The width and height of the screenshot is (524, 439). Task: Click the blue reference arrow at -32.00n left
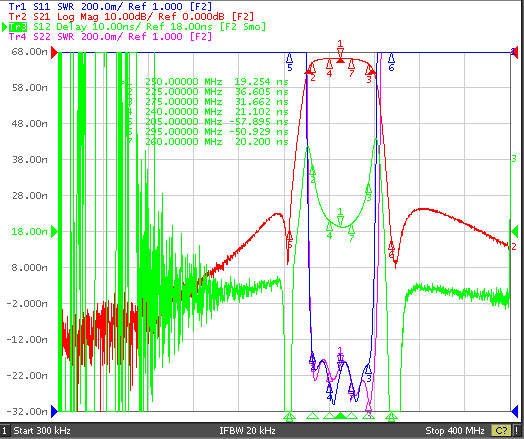coord(54,411)
